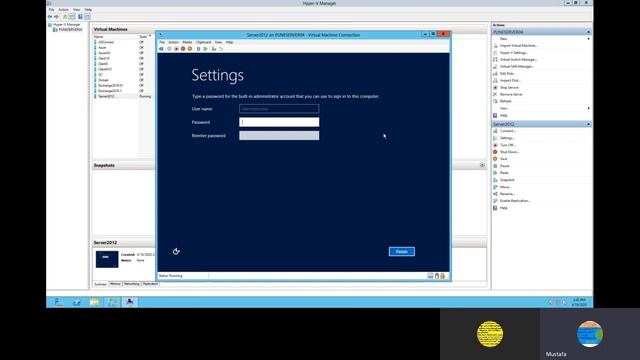640x360 pixels.
Task: Click Connect action for Server2012
Action: pos(508,131)
